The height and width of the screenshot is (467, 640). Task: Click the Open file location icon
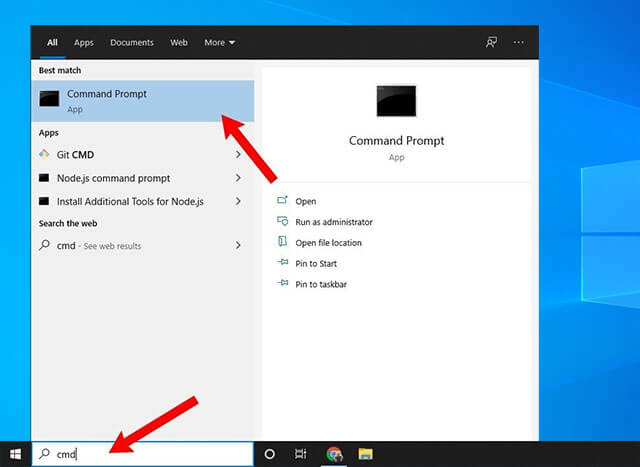282,241
